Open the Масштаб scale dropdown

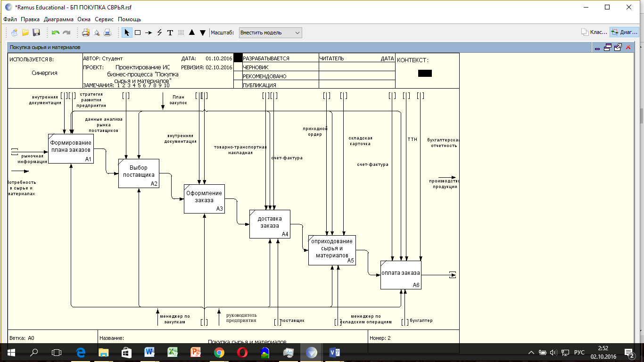pyautogui.click(x=270, y=33)
